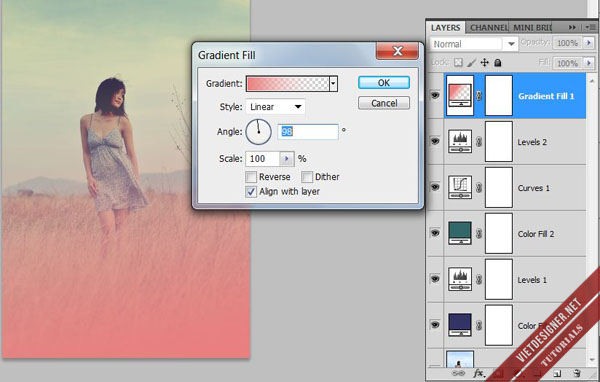Viewport: 600px width, 382px height.
Task: Hide the Gradient Fill 1 layer
Action: [435, 95]
